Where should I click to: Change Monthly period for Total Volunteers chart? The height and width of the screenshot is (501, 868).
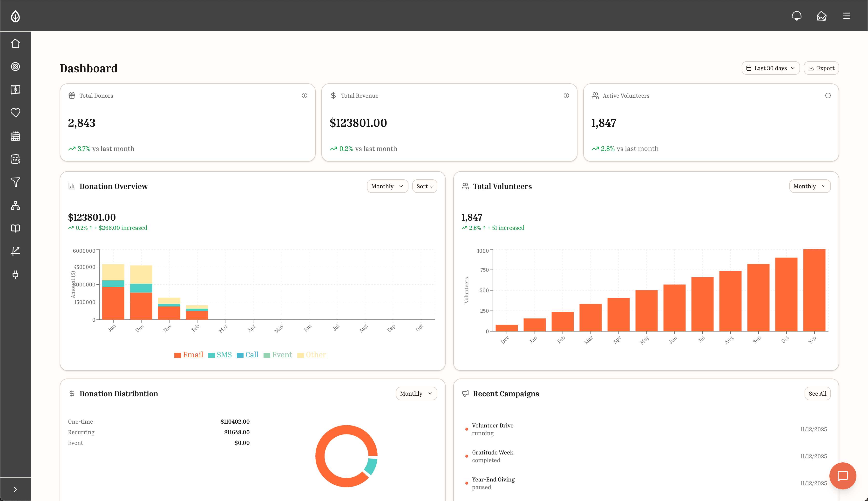809,186
